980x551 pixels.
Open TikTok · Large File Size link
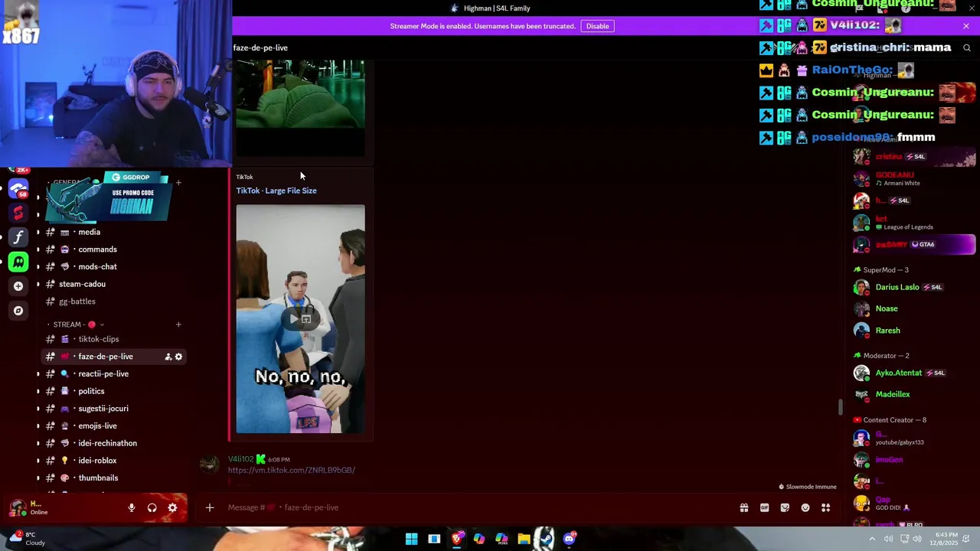(276, 191)
